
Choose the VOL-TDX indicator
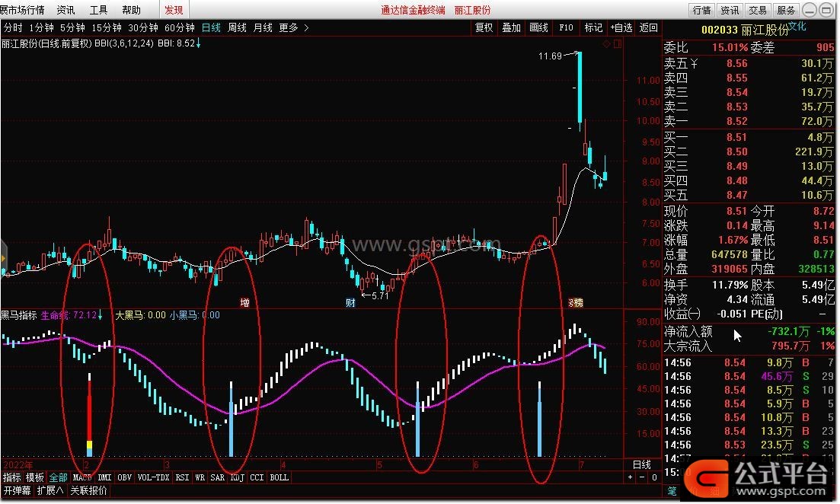(153, 477)
